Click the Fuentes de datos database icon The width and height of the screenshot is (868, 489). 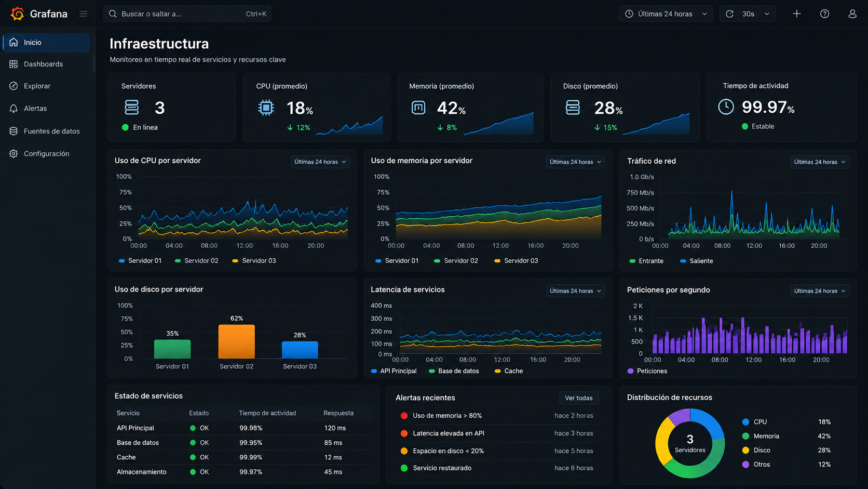coord(13,131)
